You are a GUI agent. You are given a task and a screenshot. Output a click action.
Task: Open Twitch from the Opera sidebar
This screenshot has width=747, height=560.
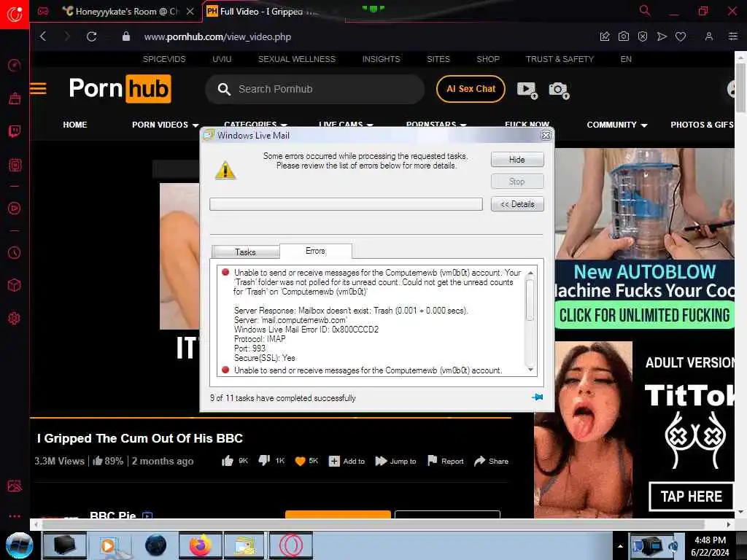[15, 131]
